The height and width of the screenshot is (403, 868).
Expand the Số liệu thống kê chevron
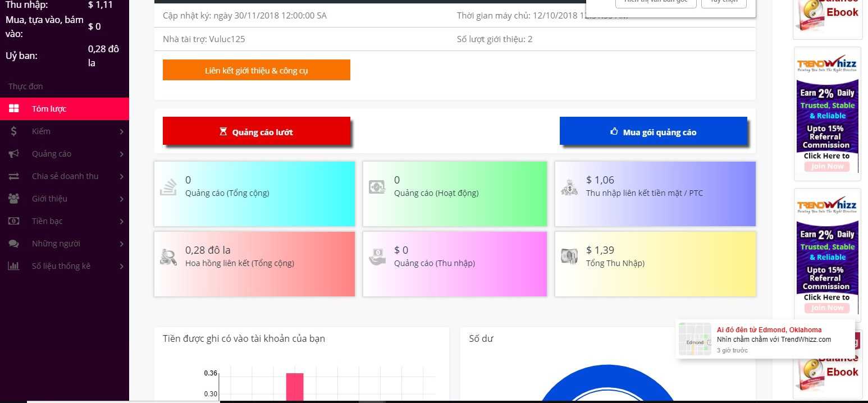click(121, 266)
